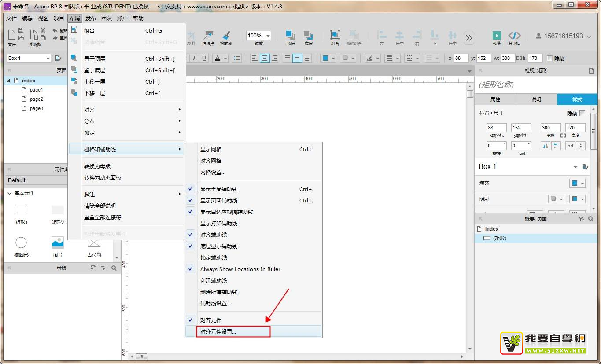The height and width of the screenshot is (364, 601).
Task: Click search icon in 母版 panel
Action: pos(114,268)
